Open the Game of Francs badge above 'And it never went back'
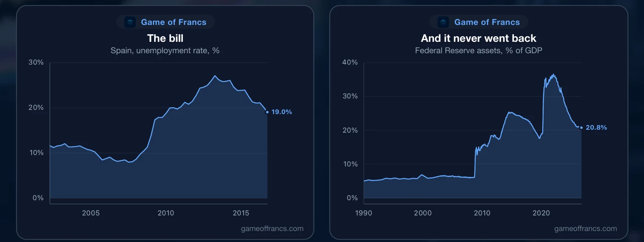 click(x=479, y=22)
